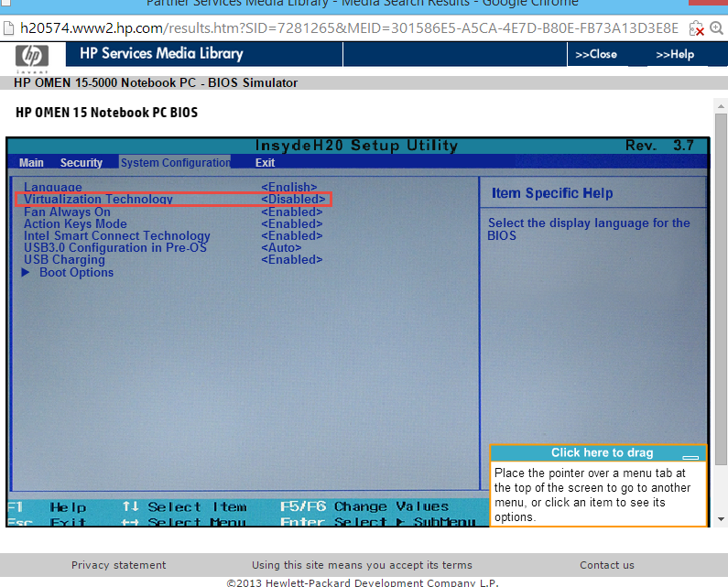Change Virtualization Technology <Disabled> value
The width and height of the screenshot is (728, 587).
[x=293, y=200]
